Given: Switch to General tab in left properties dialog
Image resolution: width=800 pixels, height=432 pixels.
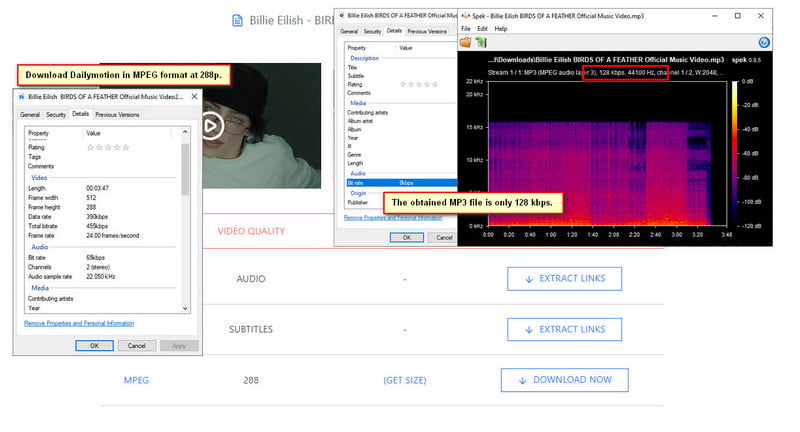Looking at the screenshot, I should 30,115.
